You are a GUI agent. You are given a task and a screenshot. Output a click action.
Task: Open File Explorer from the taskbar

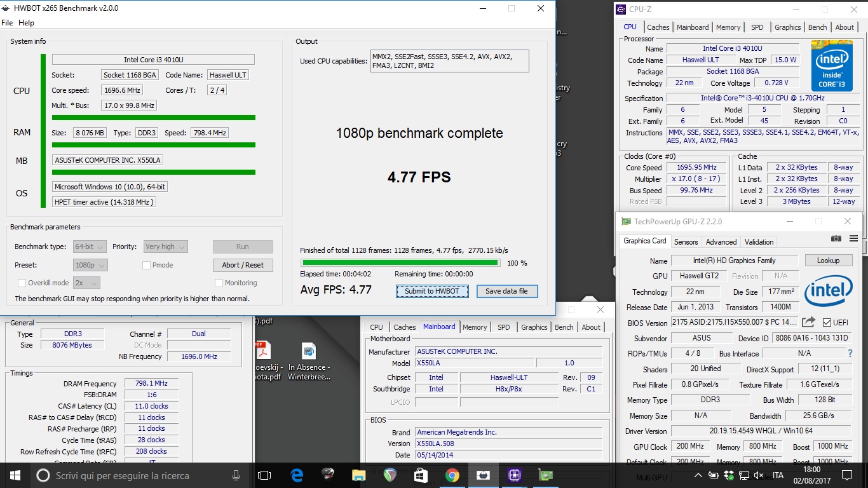click(x=359, y=475)
